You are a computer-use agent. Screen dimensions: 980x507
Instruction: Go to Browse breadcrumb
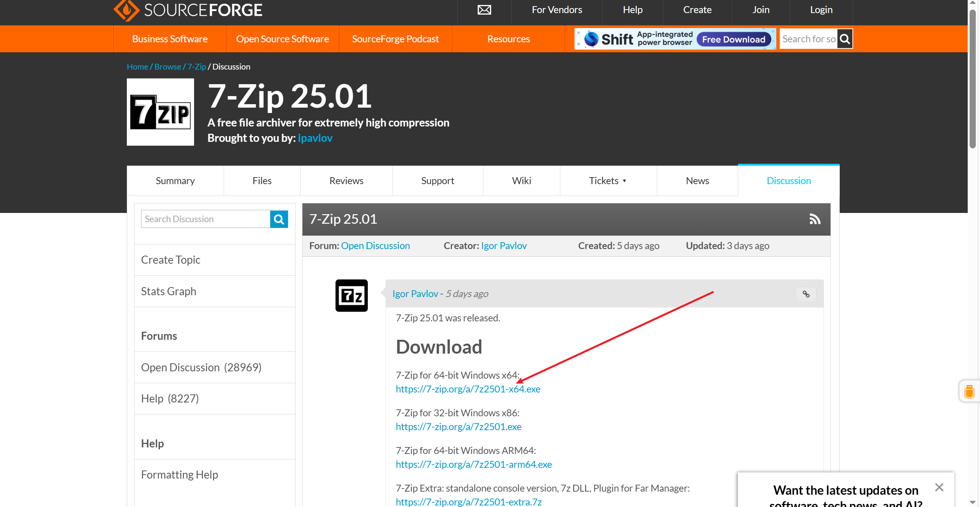(168, 66)
